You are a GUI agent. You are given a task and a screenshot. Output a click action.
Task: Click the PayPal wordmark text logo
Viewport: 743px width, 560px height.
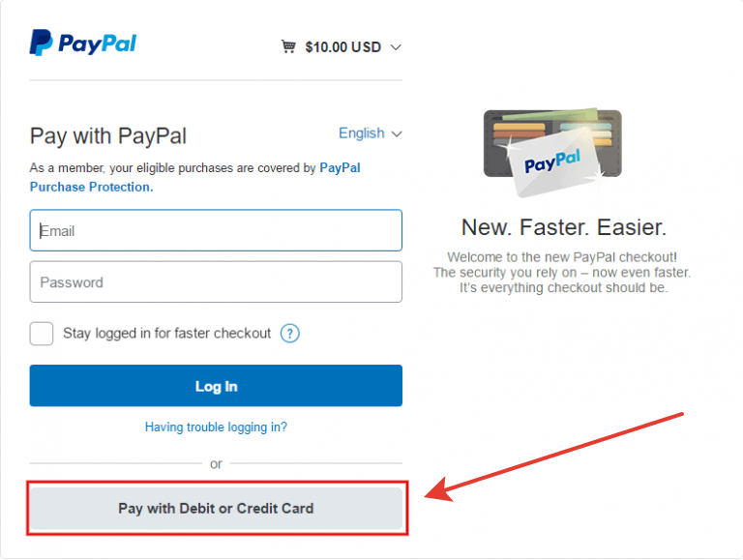(x=97, y=44)
